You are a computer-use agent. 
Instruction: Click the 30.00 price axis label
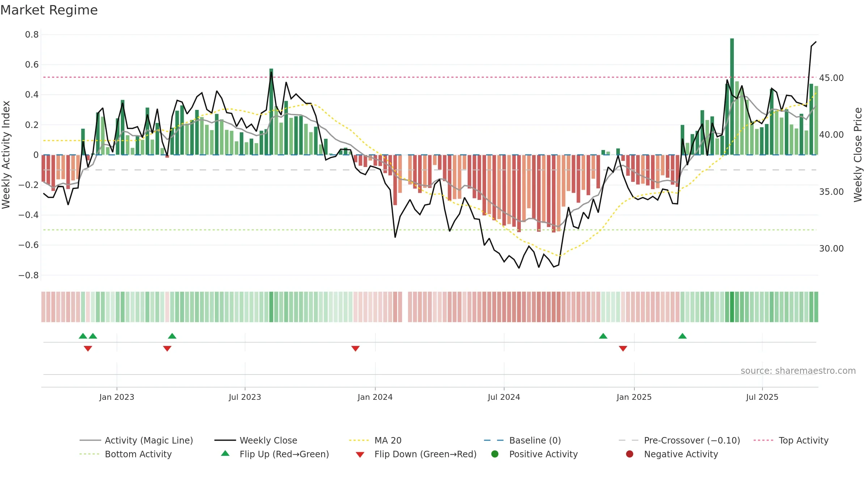pyautogui.click(x=831, y=248)
